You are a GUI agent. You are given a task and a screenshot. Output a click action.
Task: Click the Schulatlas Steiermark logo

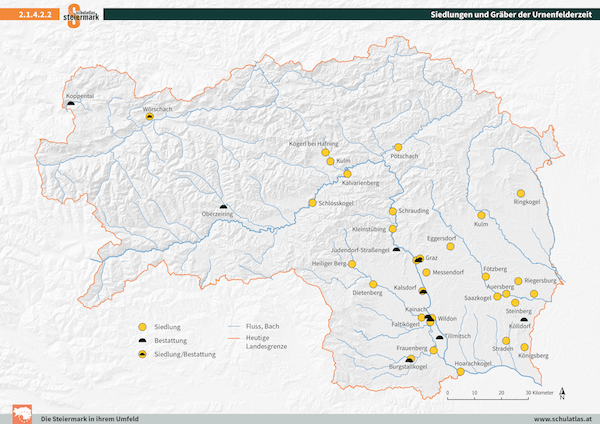pos(82,15)
